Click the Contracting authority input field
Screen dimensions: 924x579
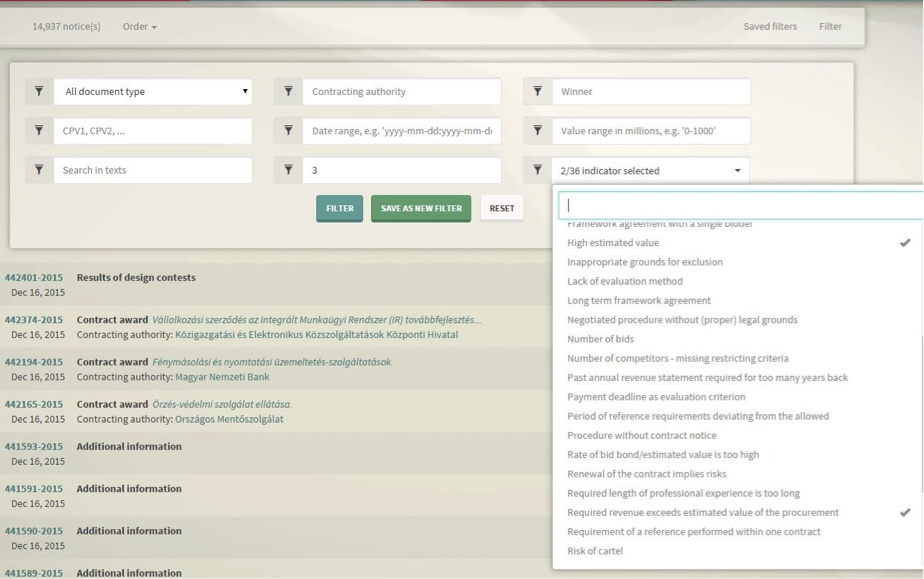click(x=402, y=91)
